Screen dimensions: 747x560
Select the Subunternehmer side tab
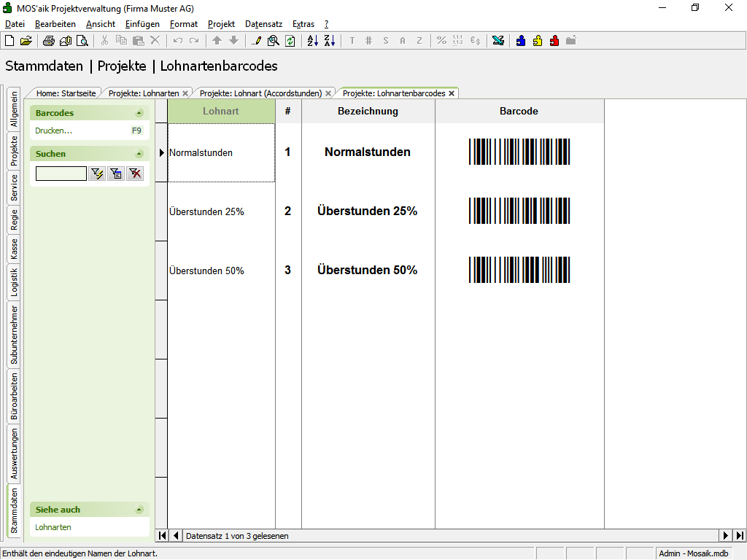(14, 335)
